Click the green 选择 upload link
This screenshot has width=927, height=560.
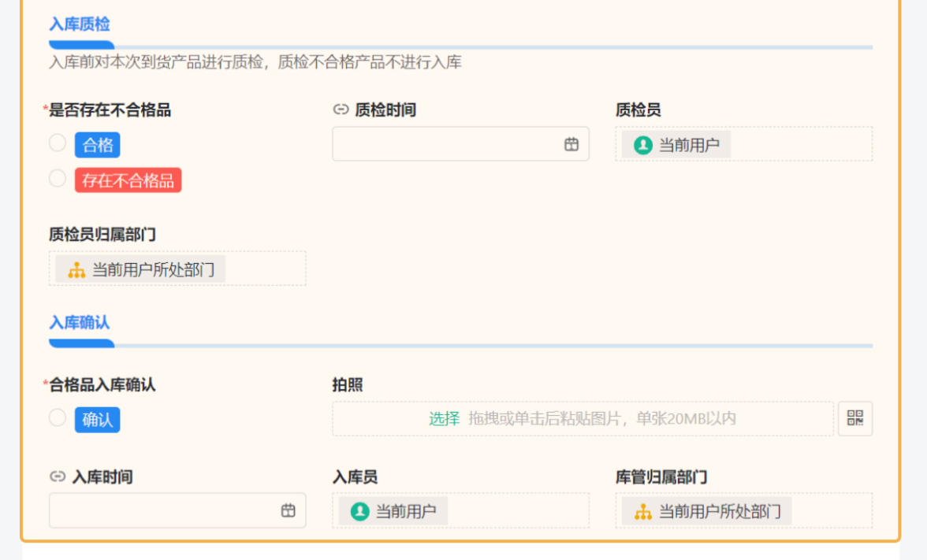click(444, 418)
